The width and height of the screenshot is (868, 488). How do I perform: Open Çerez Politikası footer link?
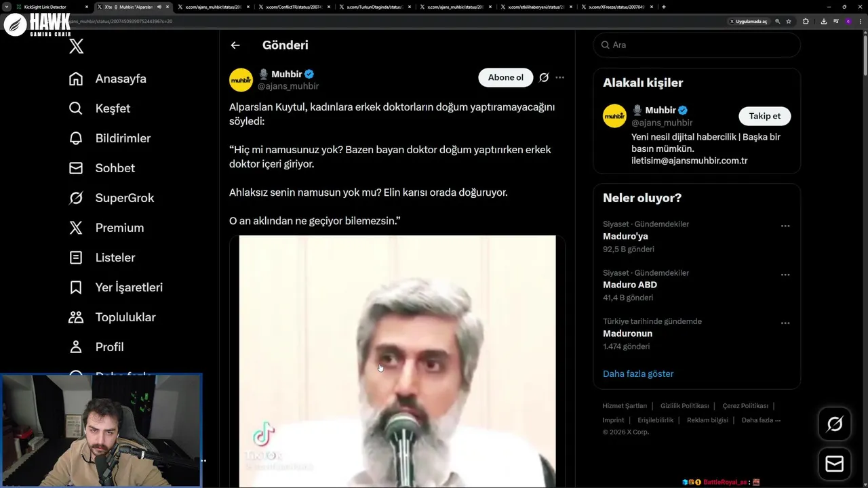[745, 406]
